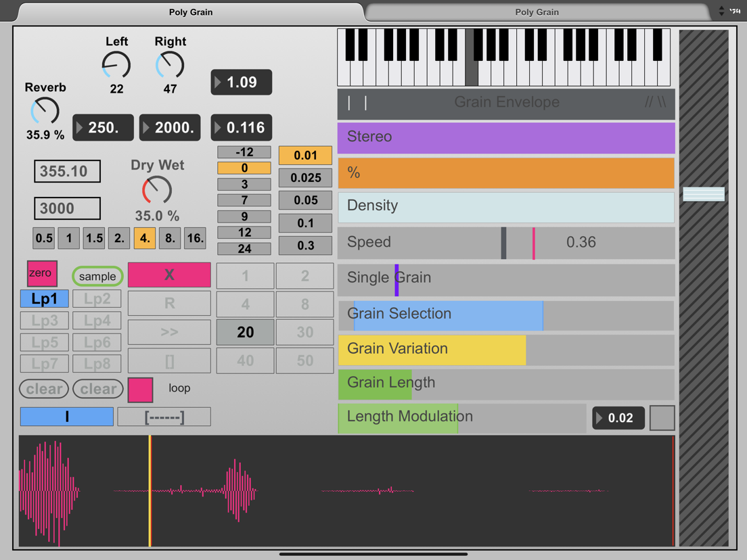Image resolution: width=747 pixels, height=560 pixels.
Task: Click the orange % slider
Action: [506, 173]
